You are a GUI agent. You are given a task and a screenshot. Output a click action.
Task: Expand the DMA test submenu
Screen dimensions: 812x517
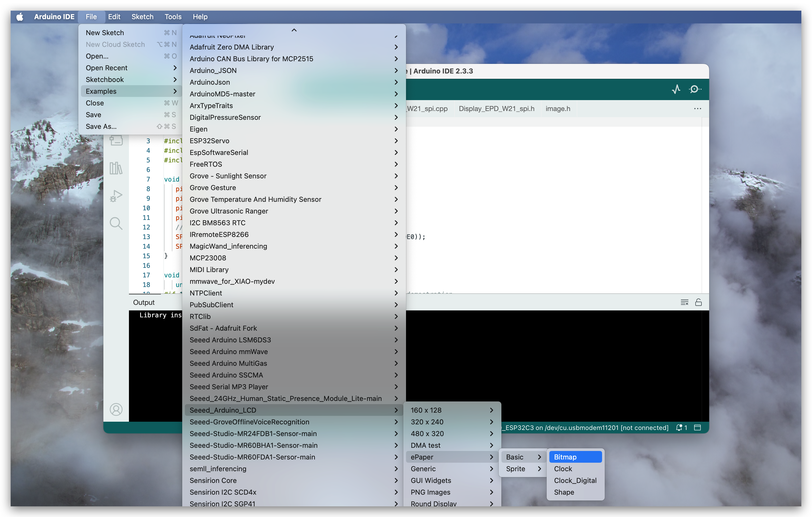tap(452, 445)
